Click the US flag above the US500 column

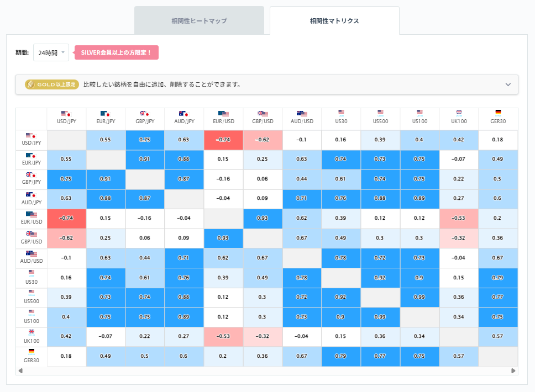tap(380, 113)
